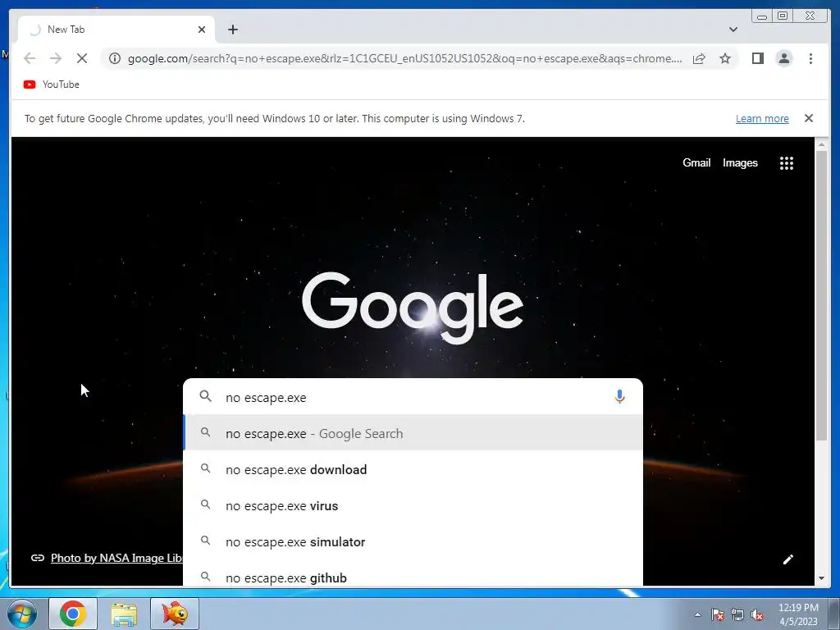The width and height of the screenshot is (840, 630).
Task: Close the New Tab tab
Action: click(x=202, y=30)
